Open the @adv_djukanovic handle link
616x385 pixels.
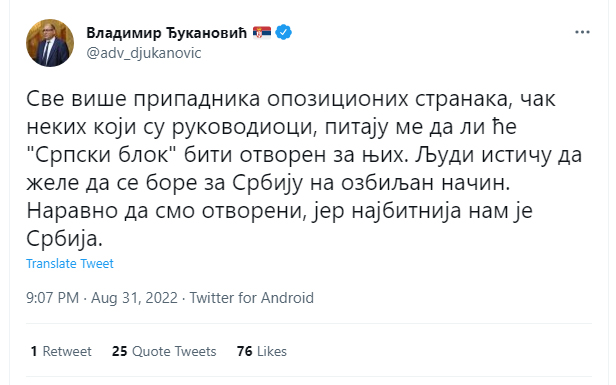144,53
